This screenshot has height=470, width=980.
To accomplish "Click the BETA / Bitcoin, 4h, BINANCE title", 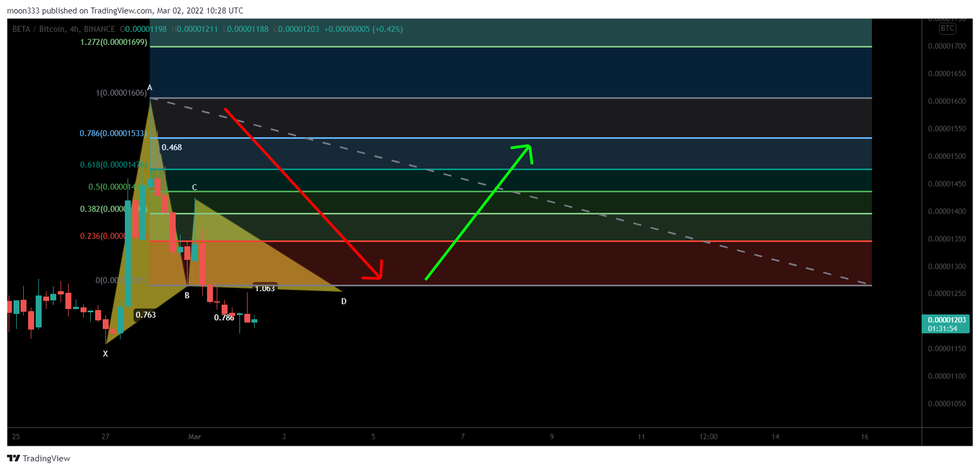I will (x=64, y=29).
